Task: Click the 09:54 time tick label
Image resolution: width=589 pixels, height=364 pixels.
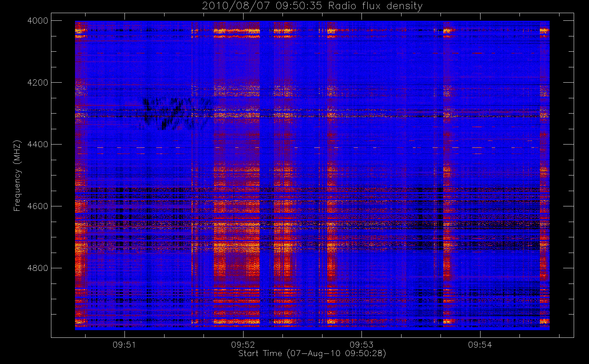Action: pos(480,345)
